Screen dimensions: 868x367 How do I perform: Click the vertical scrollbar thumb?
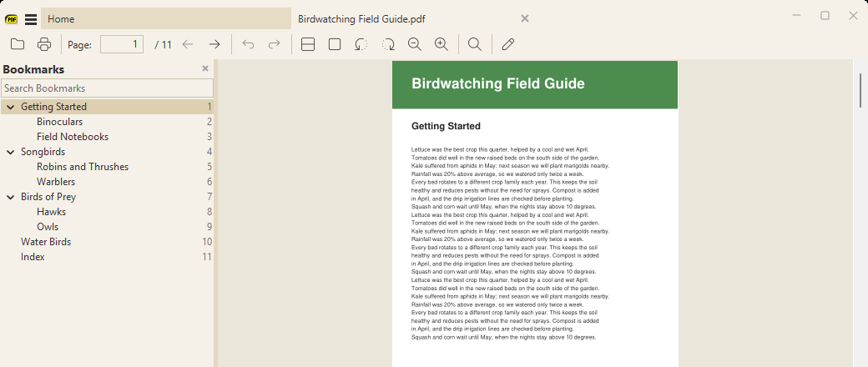pos(860,90)
